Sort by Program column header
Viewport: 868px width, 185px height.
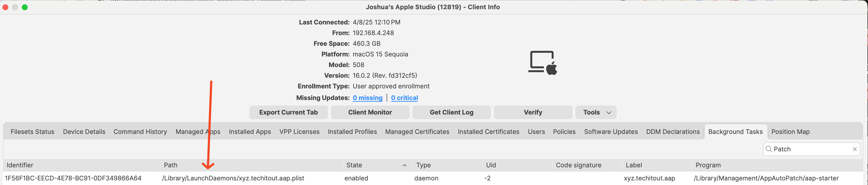point(778,165)
